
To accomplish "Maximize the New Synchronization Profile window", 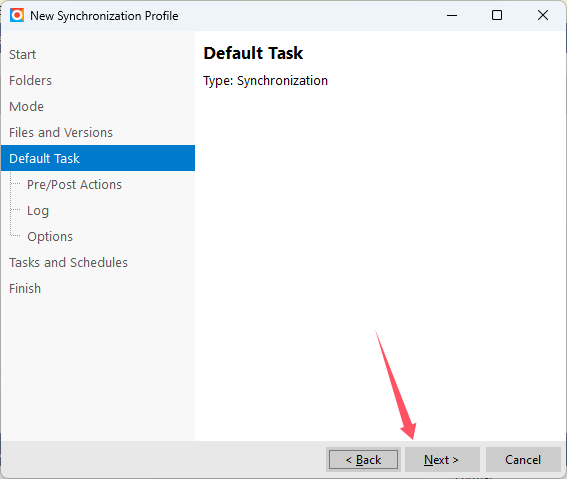I will click(497, 16).
